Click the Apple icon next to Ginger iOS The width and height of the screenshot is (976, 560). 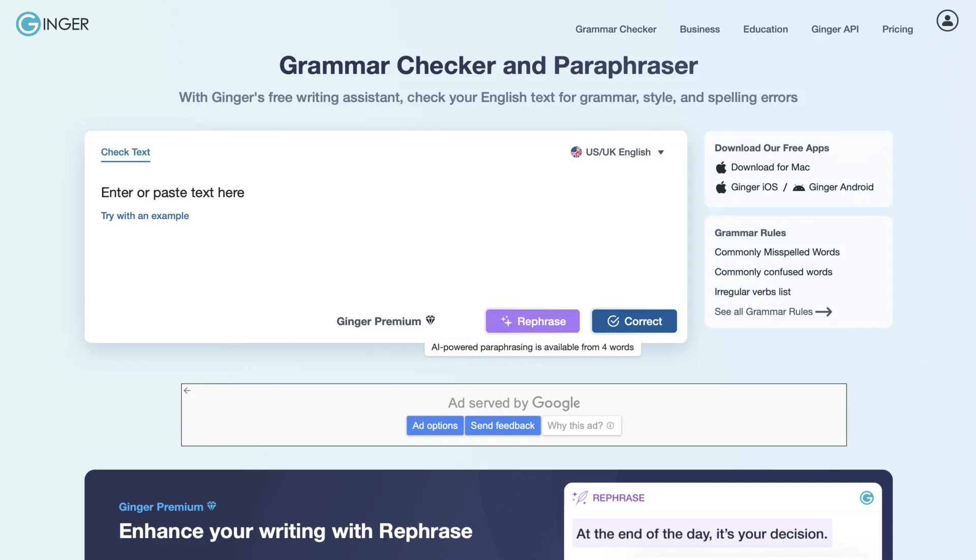pyautogui.click(x=721, y=187)
